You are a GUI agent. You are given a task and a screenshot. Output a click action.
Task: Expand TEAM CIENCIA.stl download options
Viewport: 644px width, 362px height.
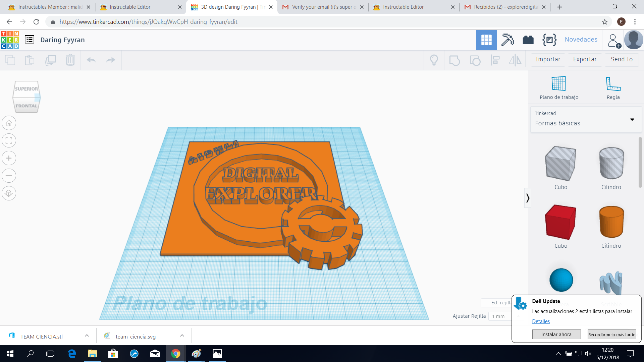pos(87,336)
